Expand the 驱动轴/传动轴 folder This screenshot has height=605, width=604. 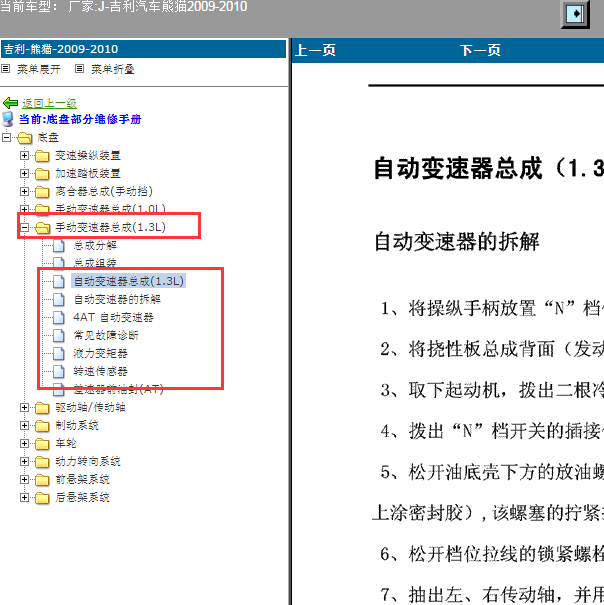[x=24, y=407]
